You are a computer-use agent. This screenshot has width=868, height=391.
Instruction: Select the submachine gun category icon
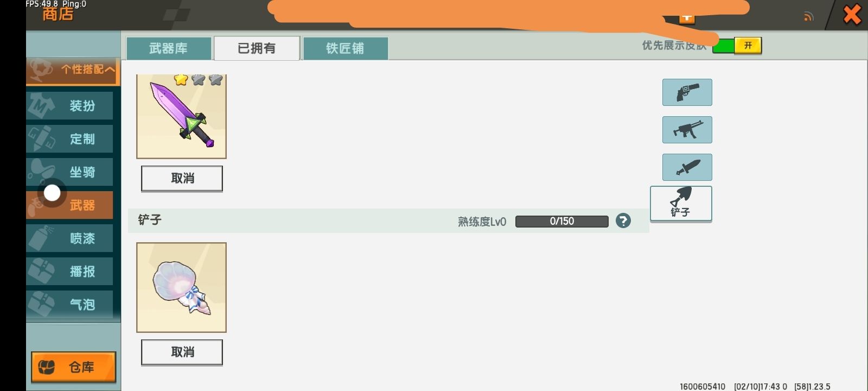pos(687,130)
